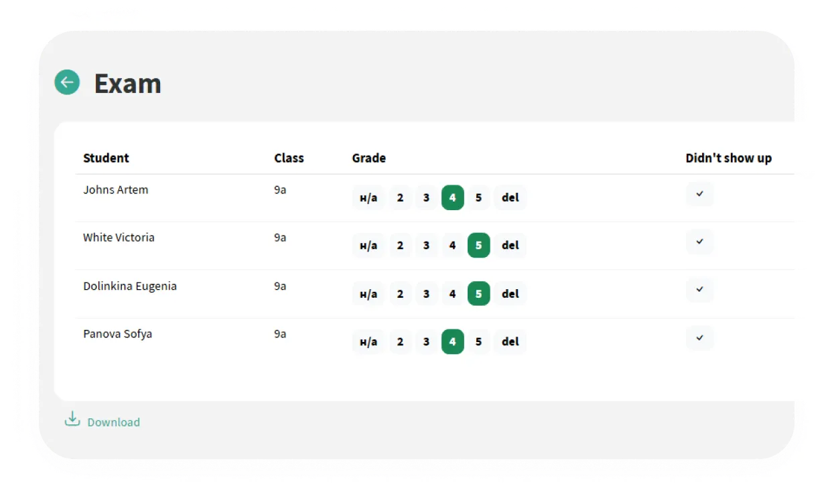Check Didn't show up for White Victoria
Screen dimensions: 832x504
pyautogui.click(x=699, y=242)
